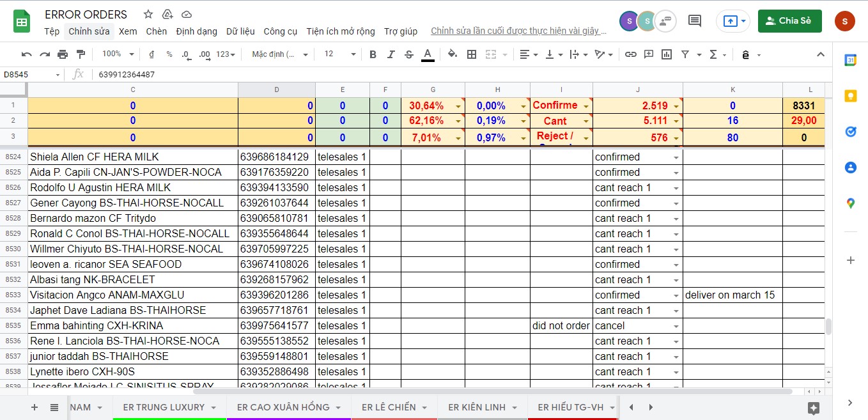Open the functions sigma menu

[x=714, y=54]
